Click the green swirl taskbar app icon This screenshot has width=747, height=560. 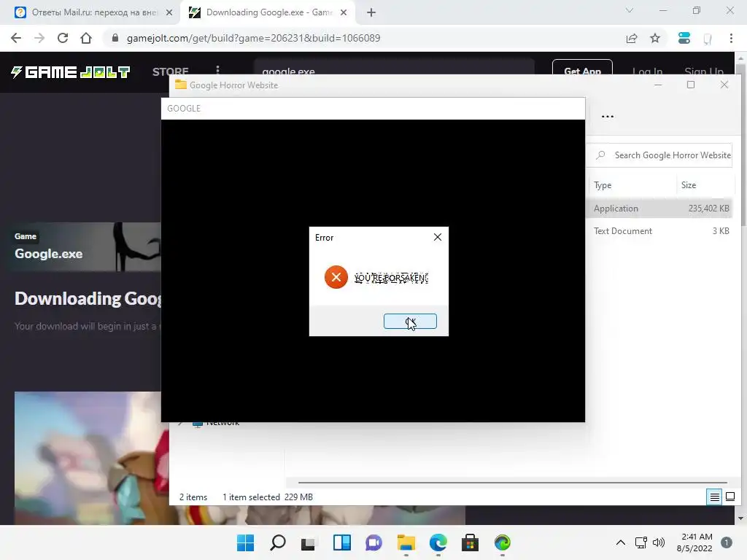[502, 542]
